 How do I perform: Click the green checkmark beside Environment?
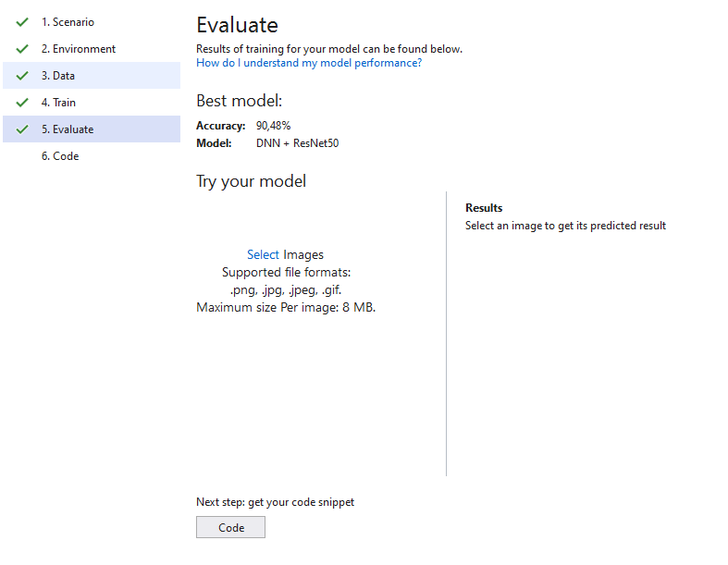tap(22, 49)
